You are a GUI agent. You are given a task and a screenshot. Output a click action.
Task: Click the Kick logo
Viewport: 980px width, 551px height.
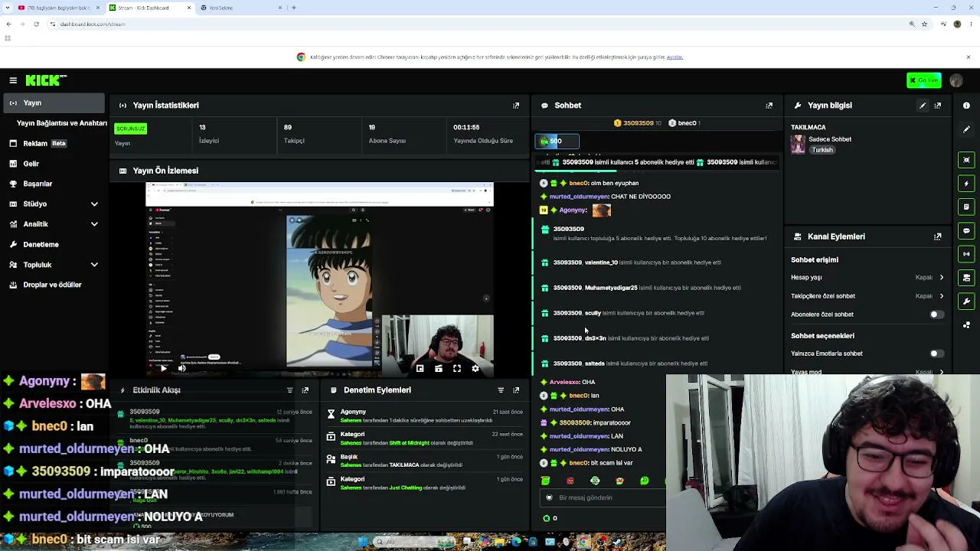pyautogui.click(x=46, y=80)
